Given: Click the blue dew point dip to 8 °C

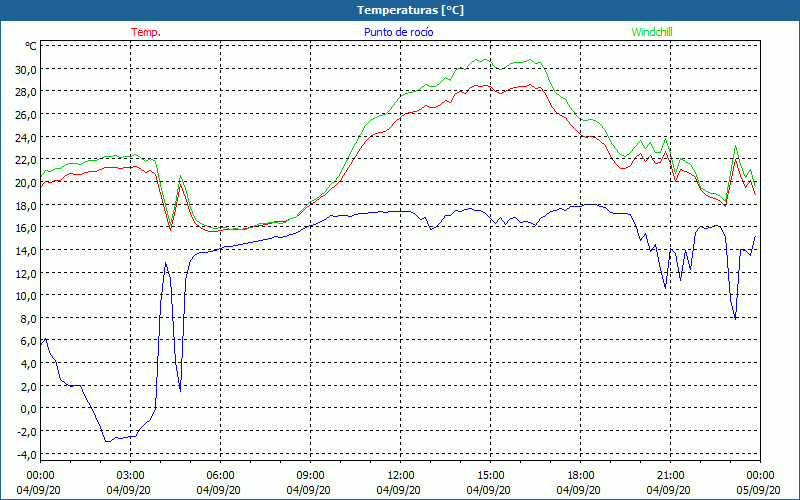Looking at the screenshot, I should coord(735,319).
